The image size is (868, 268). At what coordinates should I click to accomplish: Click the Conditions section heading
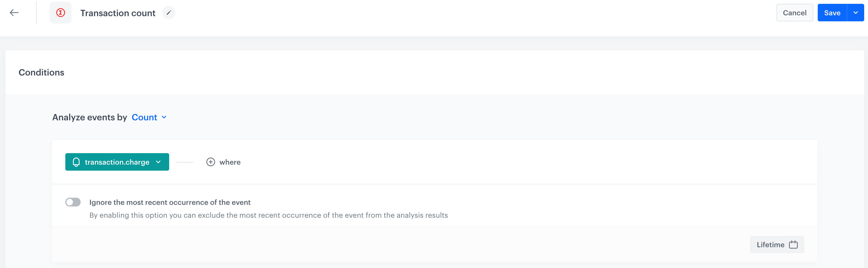click(x=42, y=72)
